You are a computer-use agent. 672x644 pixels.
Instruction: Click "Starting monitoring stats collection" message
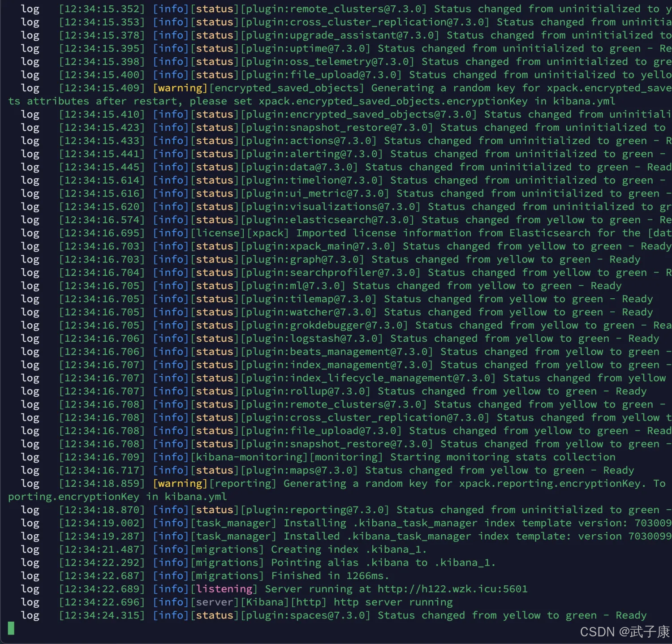click(x=503, y=457)
